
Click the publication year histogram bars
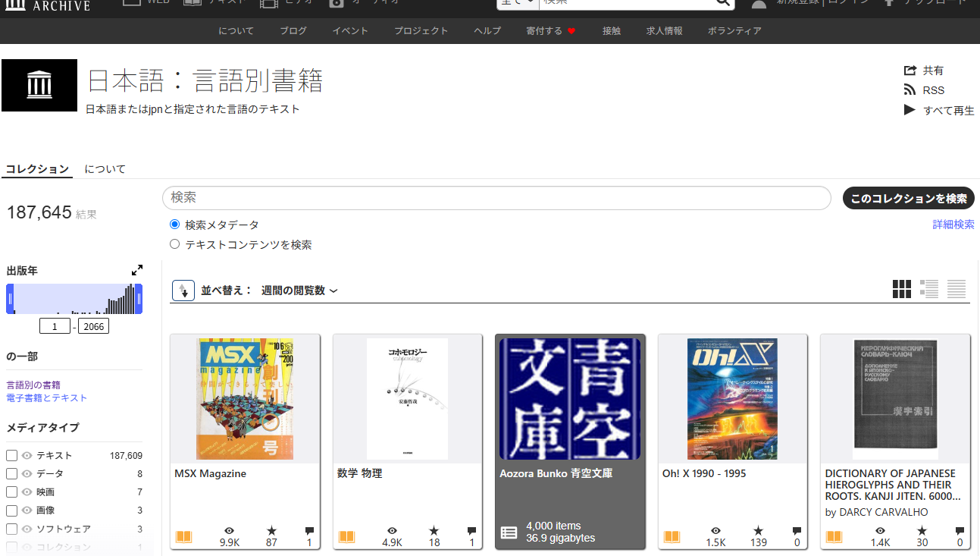tap(74, 299)
